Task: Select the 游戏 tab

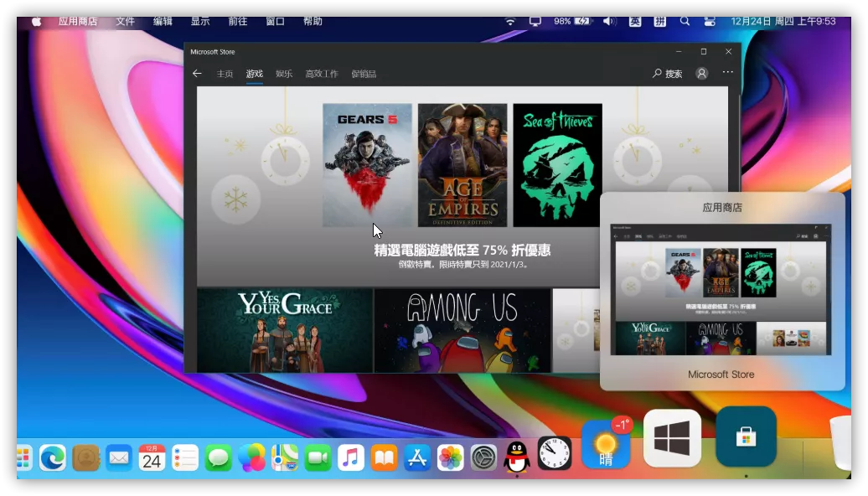Action: pos(255,74)
